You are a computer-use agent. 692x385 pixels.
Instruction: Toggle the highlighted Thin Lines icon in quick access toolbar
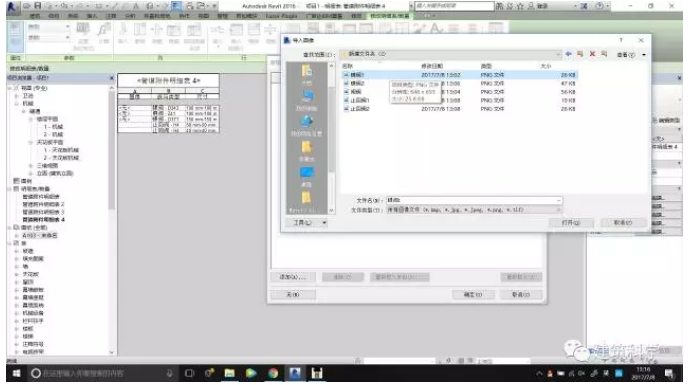click(176, 6)
